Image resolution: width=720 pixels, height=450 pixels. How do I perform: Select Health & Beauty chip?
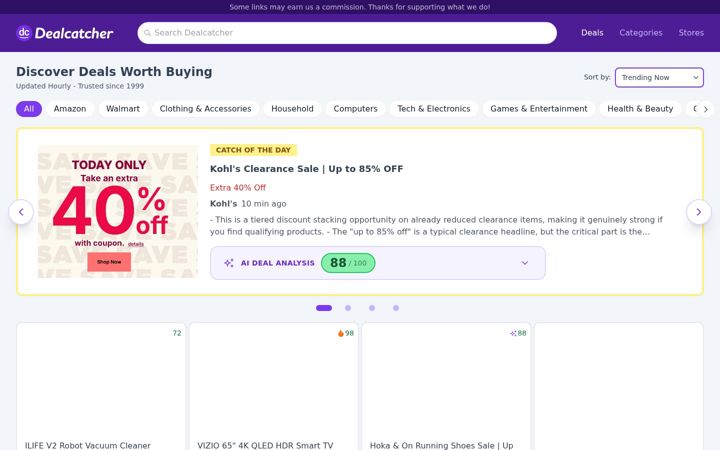(x=640, y=109)
